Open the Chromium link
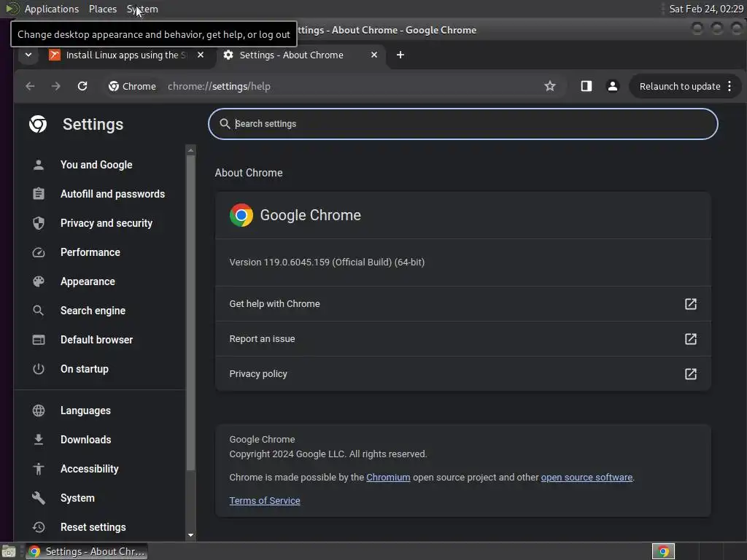Screen dimensions: 747x560 [x=388, y=477]
